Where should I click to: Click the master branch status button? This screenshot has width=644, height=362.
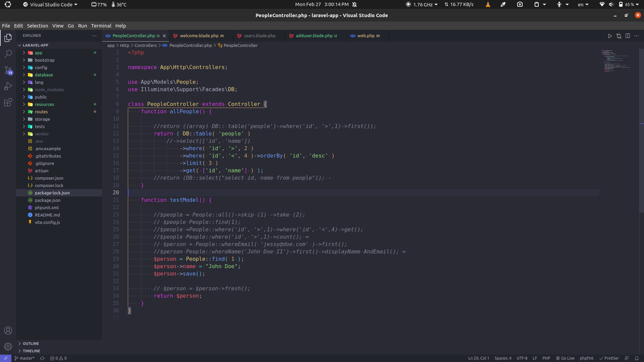click(x=24, y=358)
